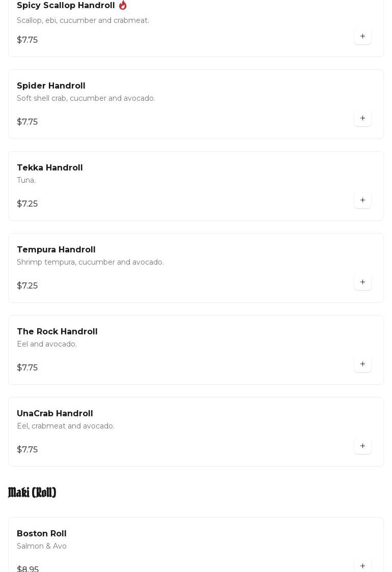392x572 pixels.
Task: View UnaCrab Handroll item name
Action: pyautogui.click(x=55, y=414)
